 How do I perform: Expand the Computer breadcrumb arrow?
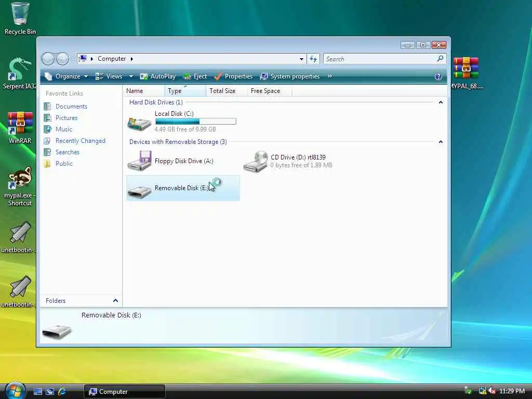132,59
